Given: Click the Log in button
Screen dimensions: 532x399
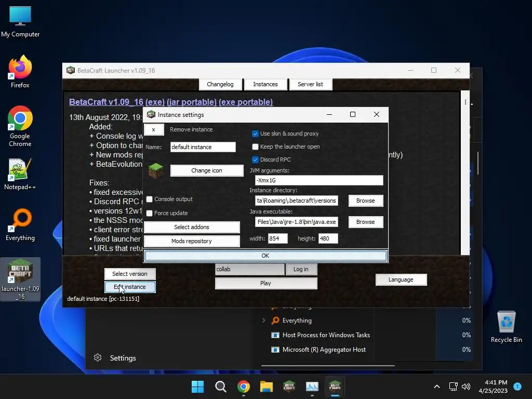Looking at the screenshot, I should coord(301,269).
